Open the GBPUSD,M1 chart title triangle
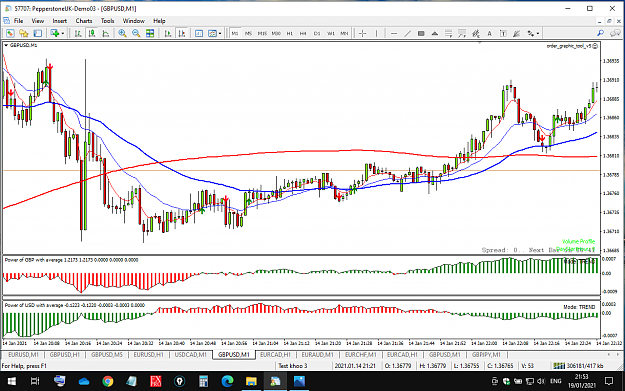The image size is (625, 391). click(6, 45)
